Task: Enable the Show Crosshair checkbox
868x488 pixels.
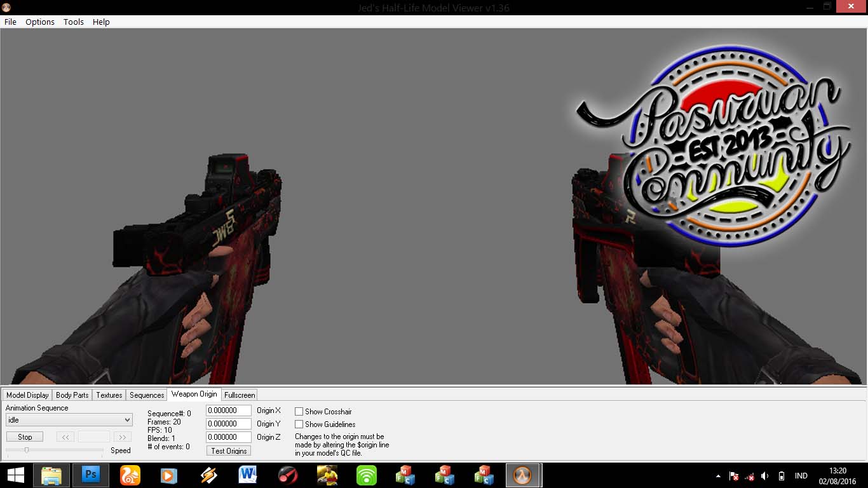Action: pos(299,412)
